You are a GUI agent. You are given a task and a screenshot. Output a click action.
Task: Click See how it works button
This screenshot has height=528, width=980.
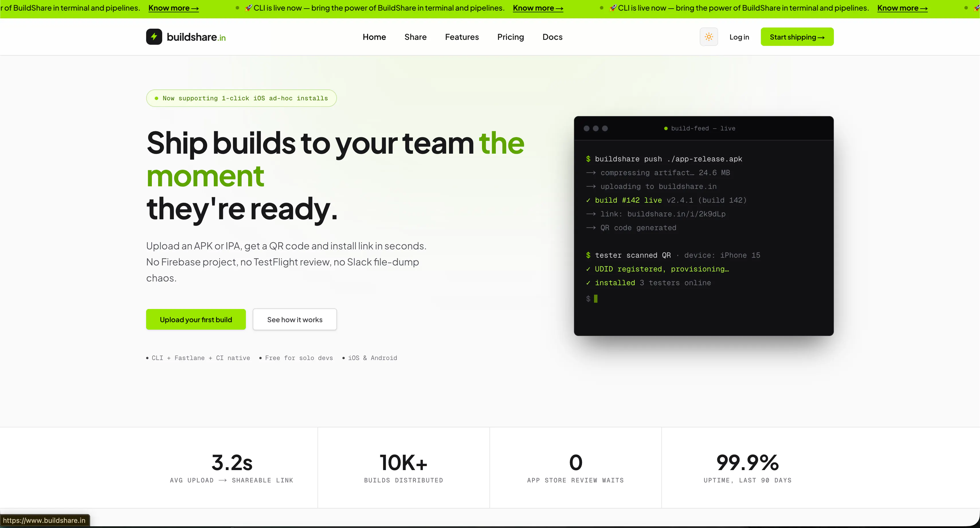tap(295, 319)
